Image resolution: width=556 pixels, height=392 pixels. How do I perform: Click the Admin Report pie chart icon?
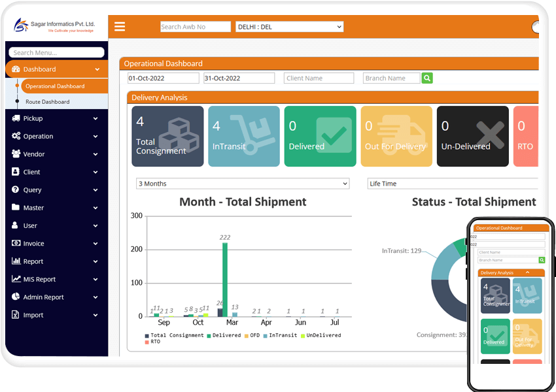[x=15, y=297]
